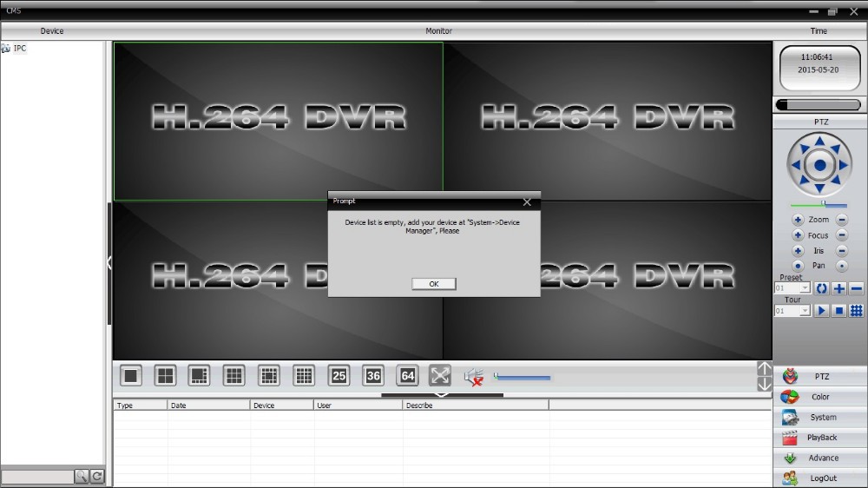Click the PTZ up direction arrow

[x=819, y=142]
